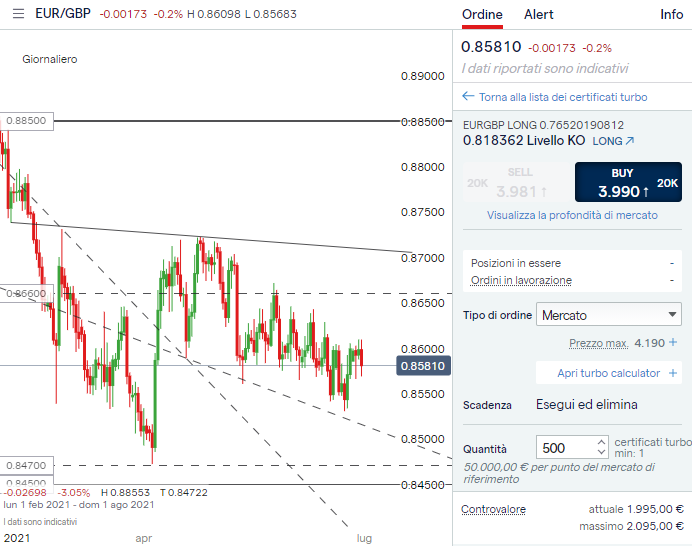
Task: Select the Ordine tab
Action: [x=482, y=15]
